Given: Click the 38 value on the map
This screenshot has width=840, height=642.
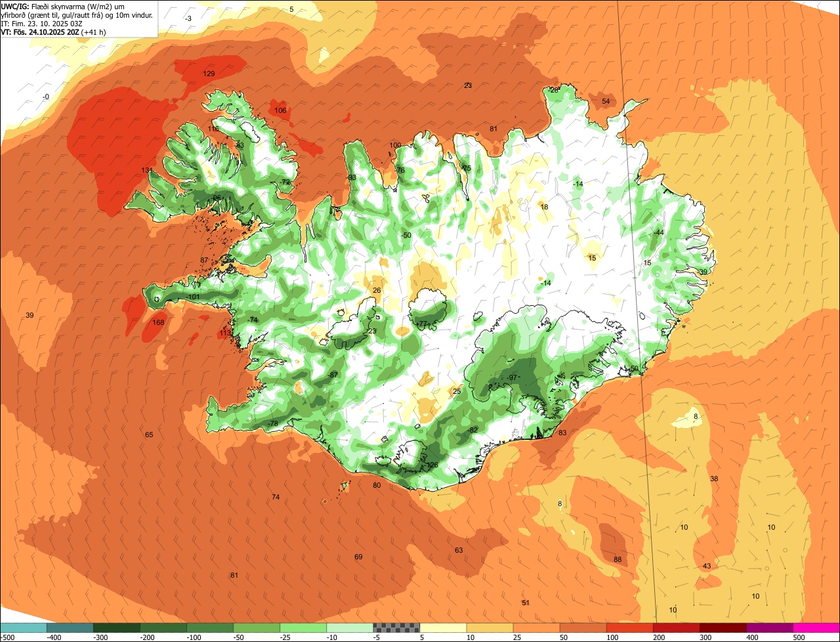Looking at the screenshot, I should tap(714, 479).
